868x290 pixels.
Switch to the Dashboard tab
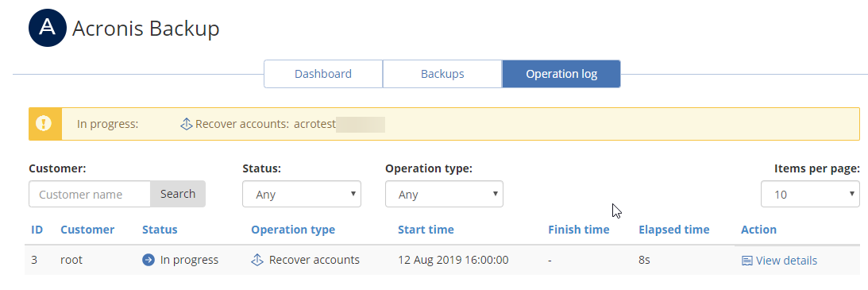pyautogui.click(x=323, y=74)
